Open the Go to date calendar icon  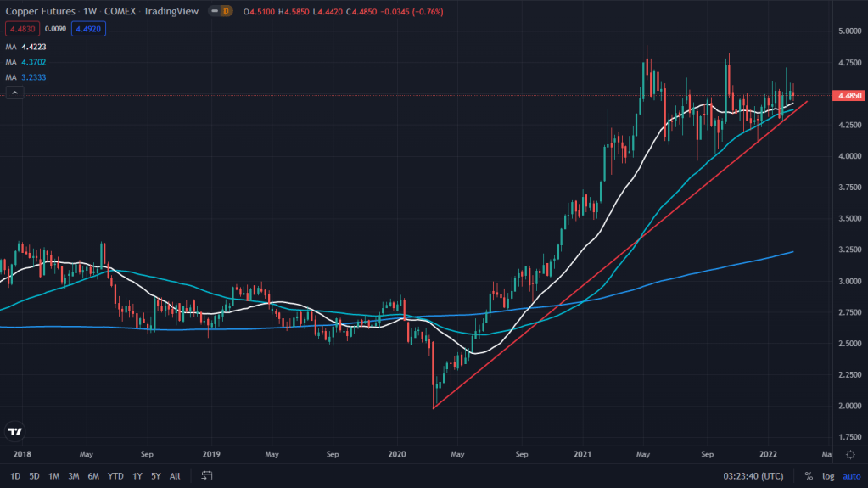[x=206, y=476]
